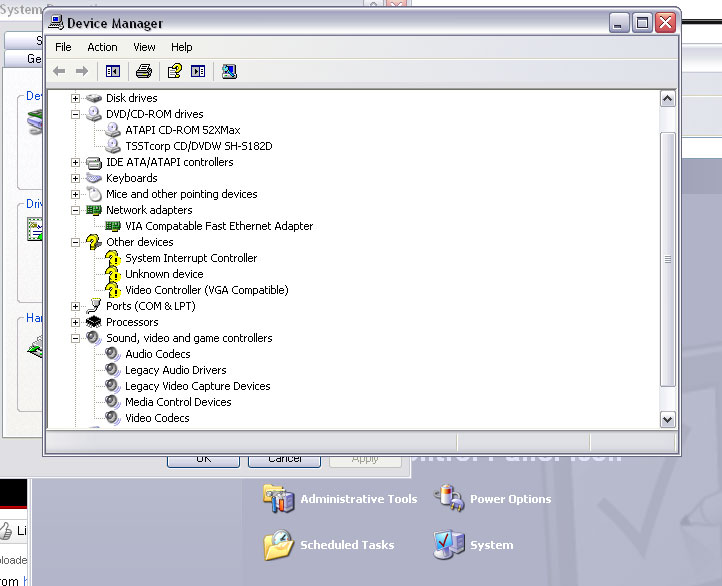Open the Action menu
The width and height of the screenshot is (722, 586).
[102, 47]
